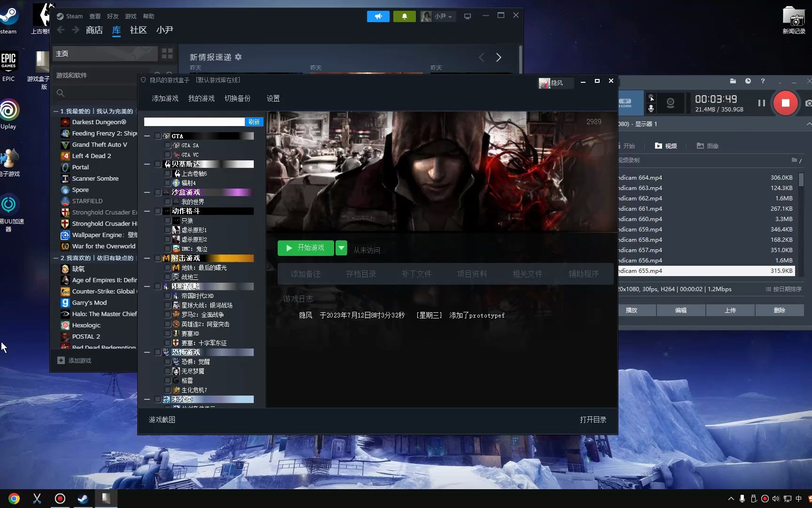Screen dimensions: 812x508
Task: Collapse the 沙盒游戏 category
Action: point(147,192)
